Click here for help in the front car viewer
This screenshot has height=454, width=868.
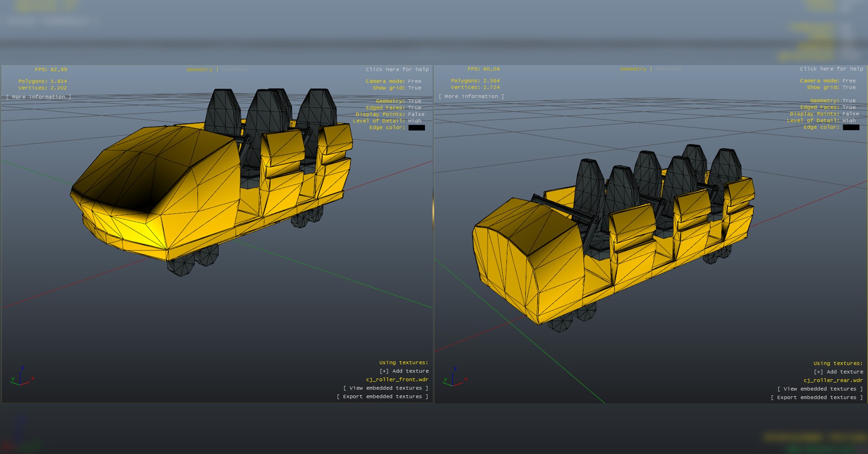click(397, 69)
